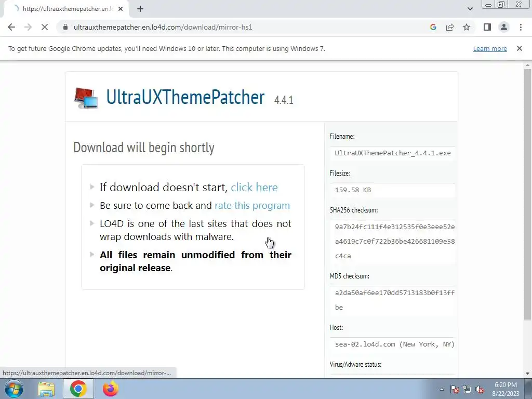Screen dimensions: 532x399
Task: Click the version number 4.4.1
Action: tap(284, 100)
